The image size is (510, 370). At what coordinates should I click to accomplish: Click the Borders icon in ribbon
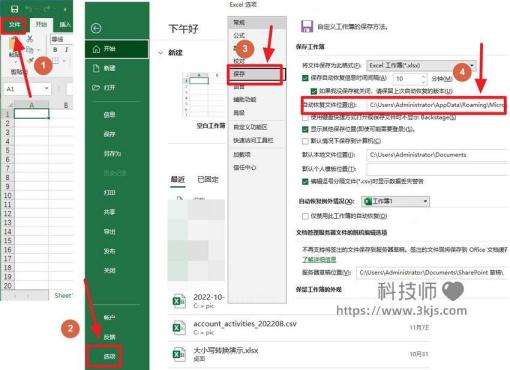(x=56, y=61)
